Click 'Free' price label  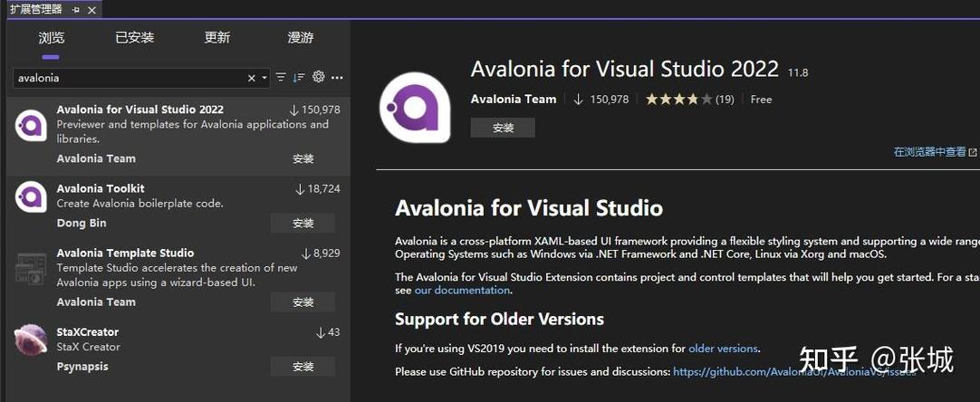tap(761, 100)
